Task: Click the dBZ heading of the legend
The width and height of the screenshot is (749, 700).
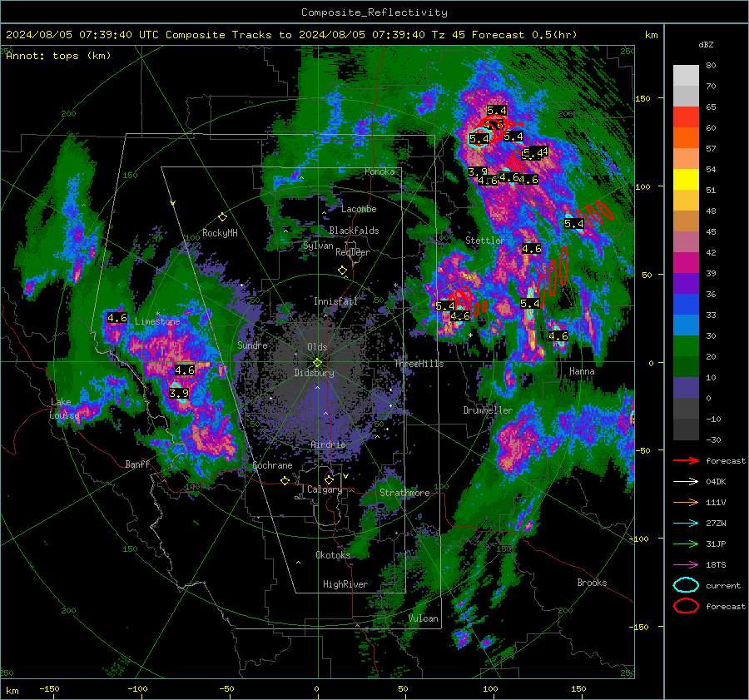Action: [706, 44]
